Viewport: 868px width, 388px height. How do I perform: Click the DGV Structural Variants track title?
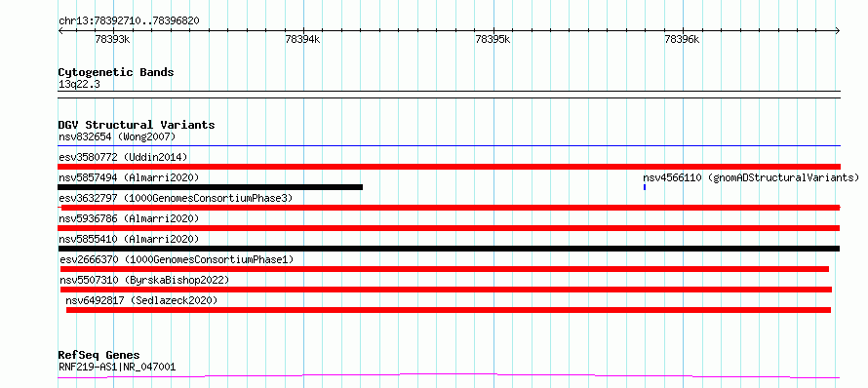137,125
